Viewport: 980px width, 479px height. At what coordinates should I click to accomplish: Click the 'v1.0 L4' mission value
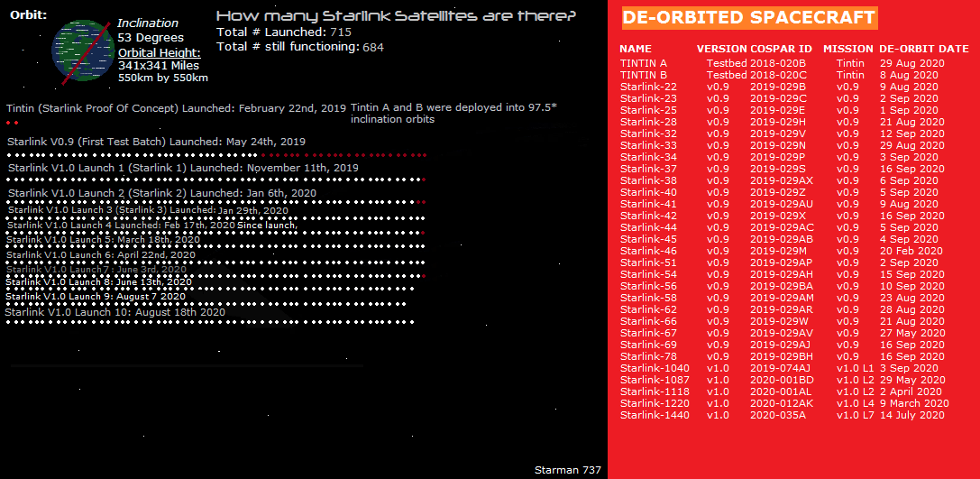(855, 403)
